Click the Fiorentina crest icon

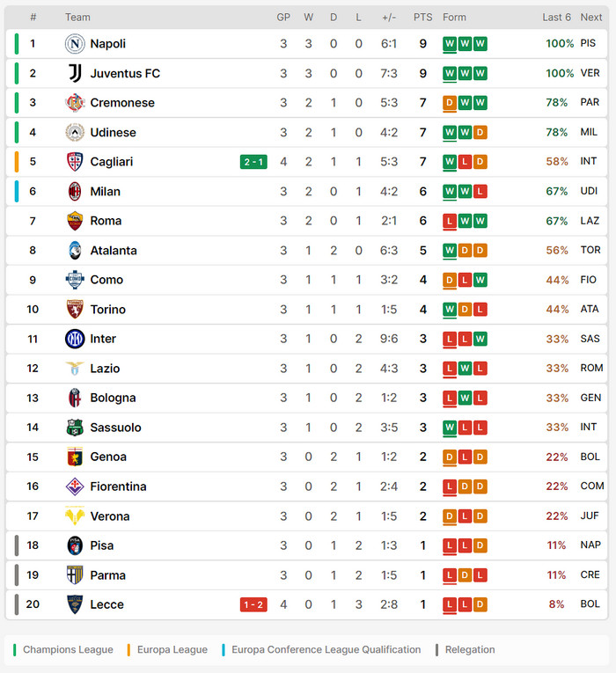tap(75, 486)
